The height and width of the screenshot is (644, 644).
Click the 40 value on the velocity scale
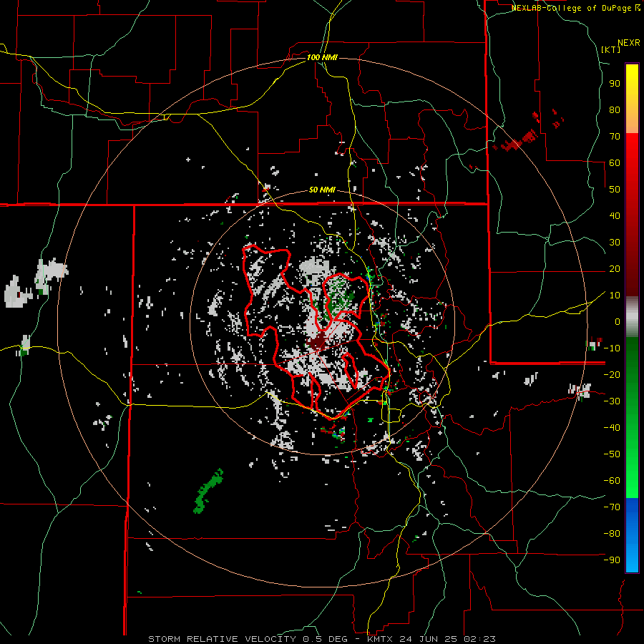pos(615,215)
